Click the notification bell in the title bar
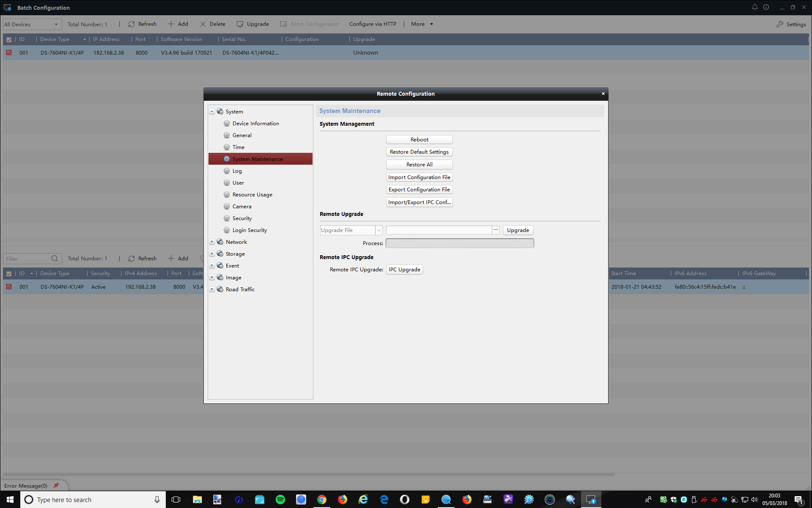Image resolution: width=812 pixels, height=508 pixels. point(754,7)
